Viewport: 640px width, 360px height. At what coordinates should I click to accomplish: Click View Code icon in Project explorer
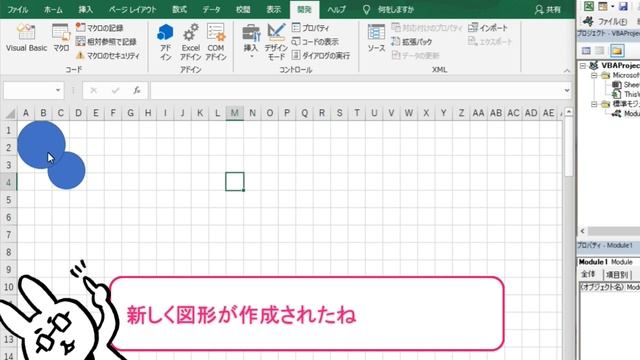pos(586,51)
